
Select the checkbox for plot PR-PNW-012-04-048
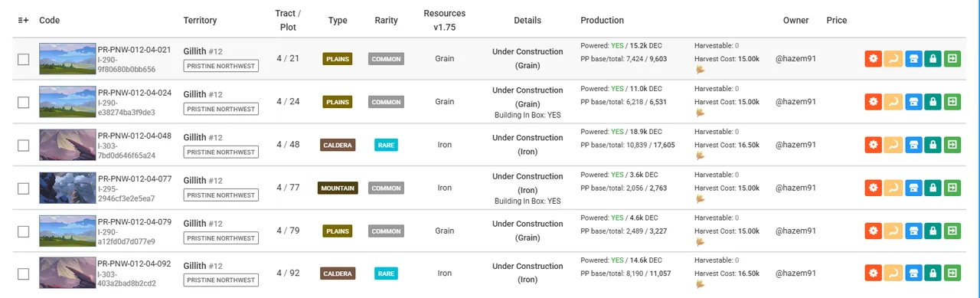[x=24, y=145]
